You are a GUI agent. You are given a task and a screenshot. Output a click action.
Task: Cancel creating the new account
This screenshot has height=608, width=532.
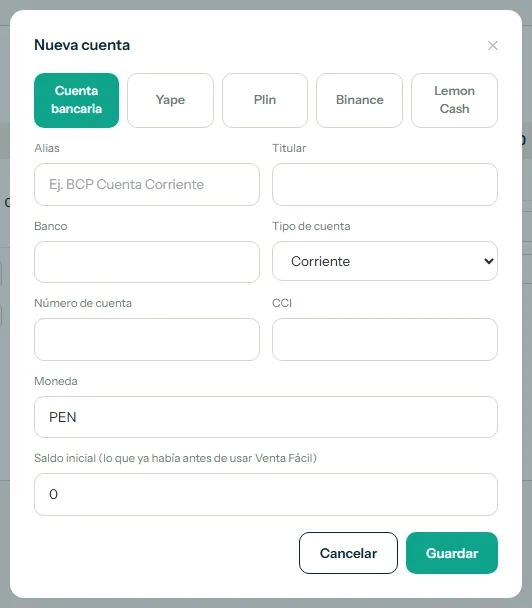coord(348,553)
